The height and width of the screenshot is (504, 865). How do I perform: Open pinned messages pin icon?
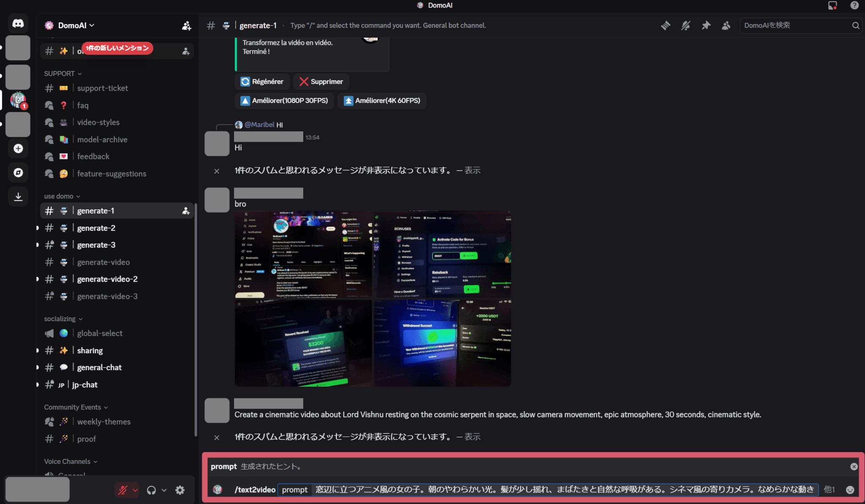pos(706,25)
